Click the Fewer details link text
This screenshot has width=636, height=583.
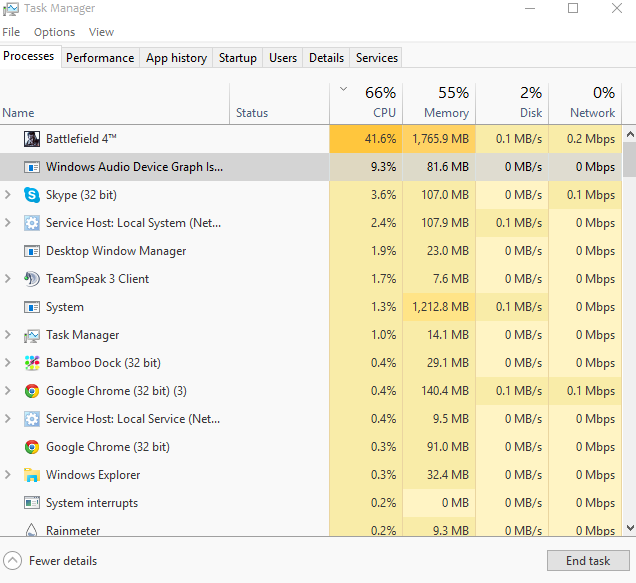click(x=63, y=561)
